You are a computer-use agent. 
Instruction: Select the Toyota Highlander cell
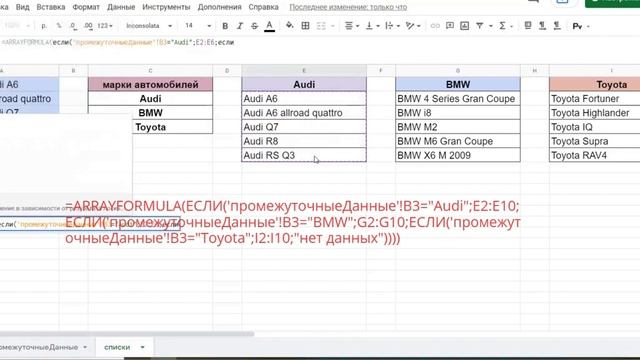coord(595,113)
